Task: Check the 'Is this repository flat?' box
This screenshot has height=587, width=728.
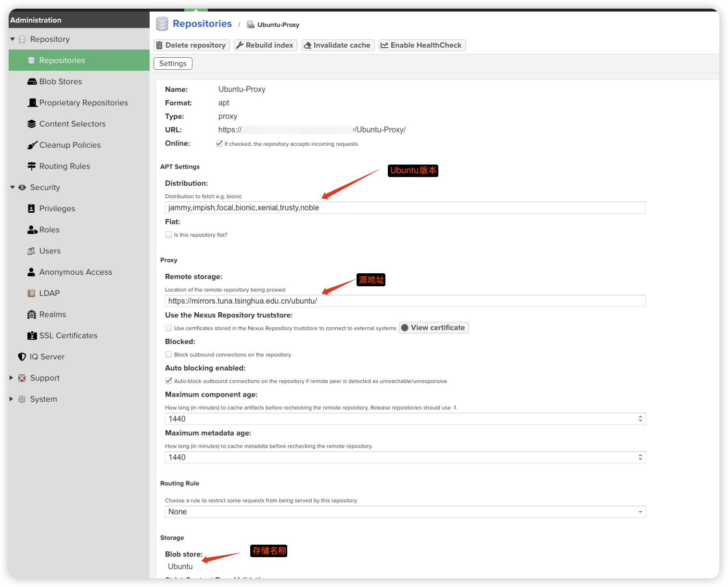Action: pyautogui.click(x=168, y=235)
